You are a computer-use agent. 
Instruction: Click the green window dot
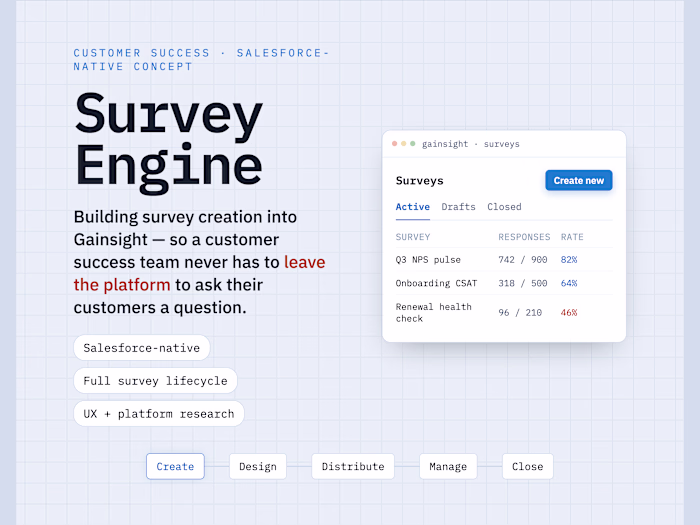tap(412, 144)
